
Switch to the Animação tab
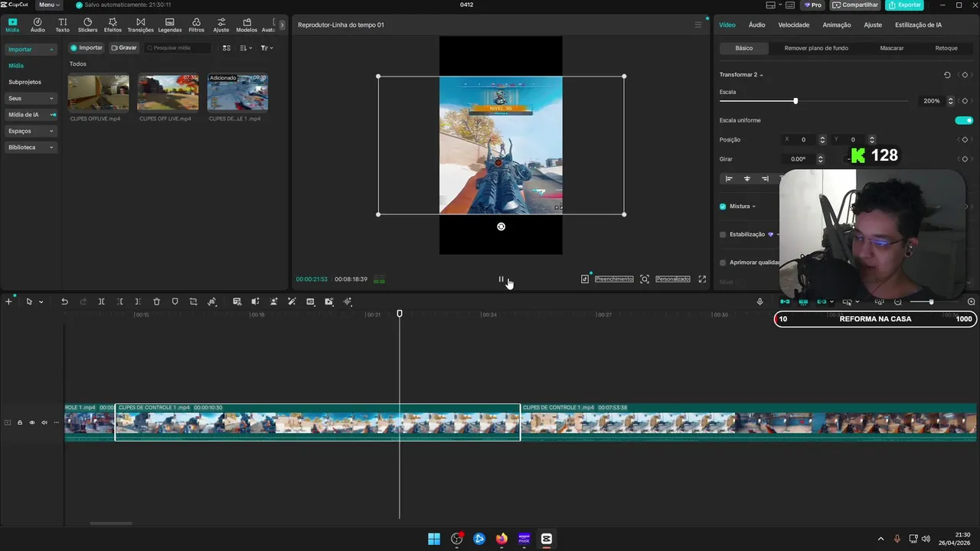point(836,24)
